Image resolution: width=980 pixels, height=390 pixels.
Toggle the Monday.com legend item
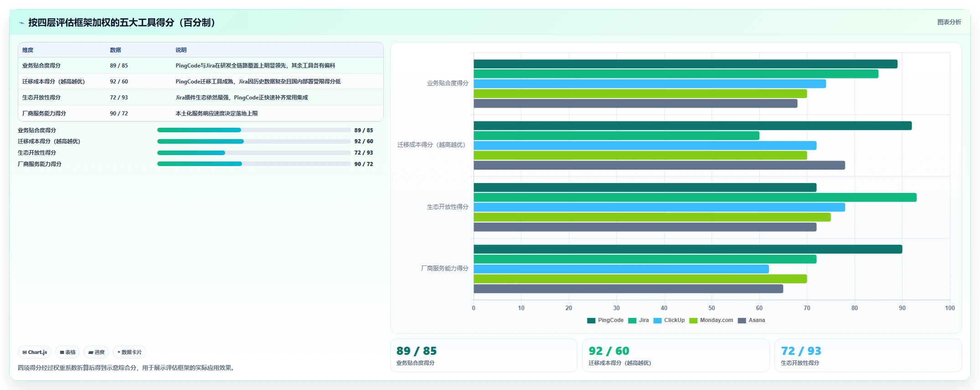click(711, 320)
